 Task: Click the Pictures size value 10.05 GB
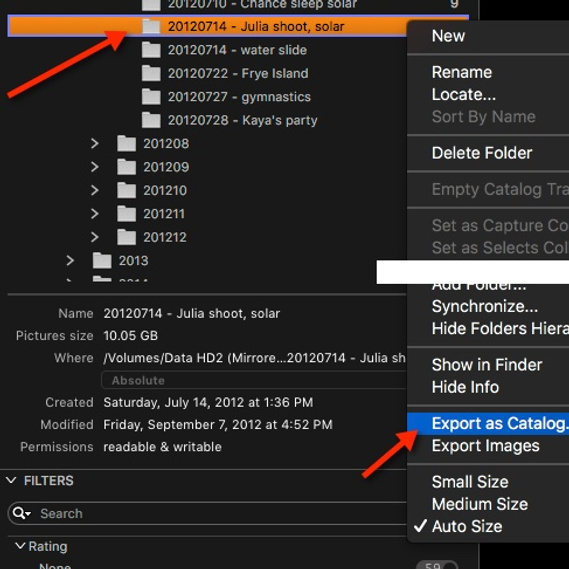[130, 336]
